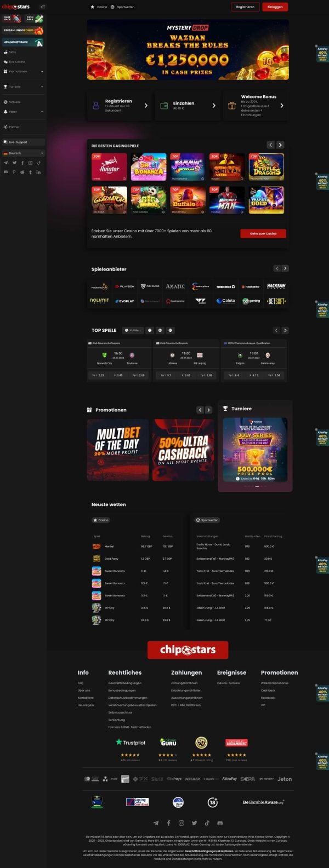Open the Telegram icon in the footer

156,823
